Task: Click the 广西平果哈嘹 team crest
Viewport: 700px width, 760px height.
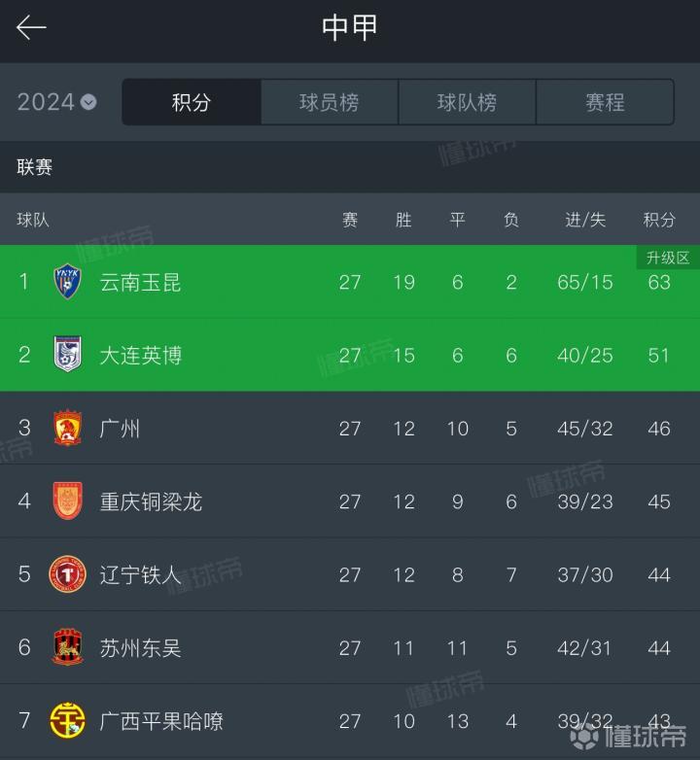Action: click(x=67, y=721)
